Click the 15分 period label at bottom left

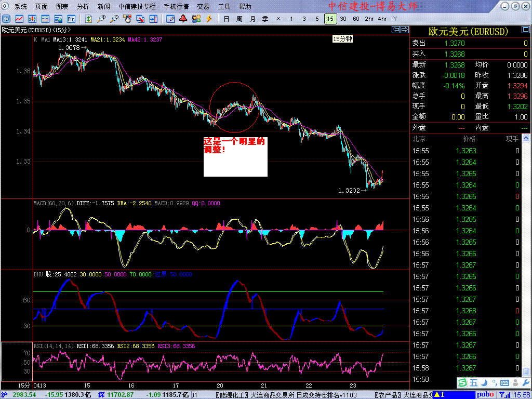(24, 386)
